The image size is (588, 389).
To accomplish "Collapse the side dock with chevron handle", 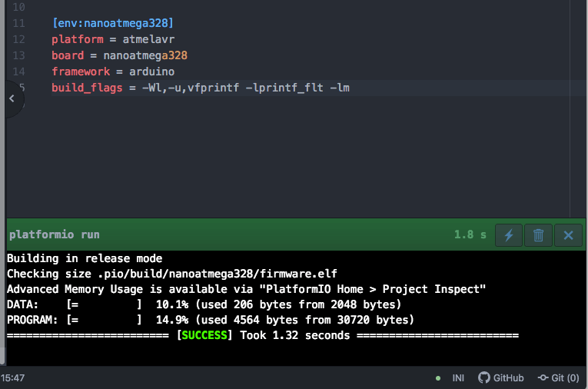I will click(x=11, y=98).
